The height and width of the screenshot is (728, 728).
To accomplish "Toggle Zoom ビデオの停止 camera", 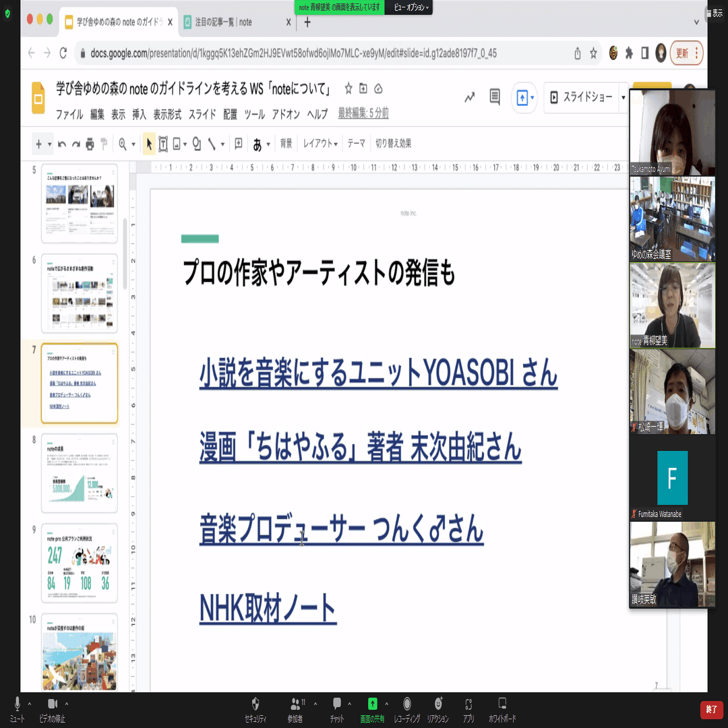I will 53,709.
